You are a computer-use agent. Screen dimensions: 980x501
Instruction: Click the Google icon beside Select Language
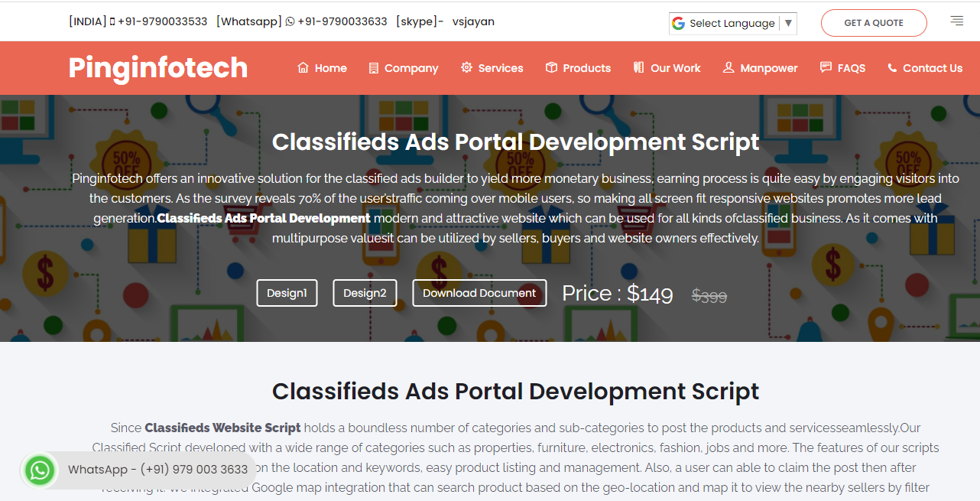pyautogui.click(x=679, y=22)
